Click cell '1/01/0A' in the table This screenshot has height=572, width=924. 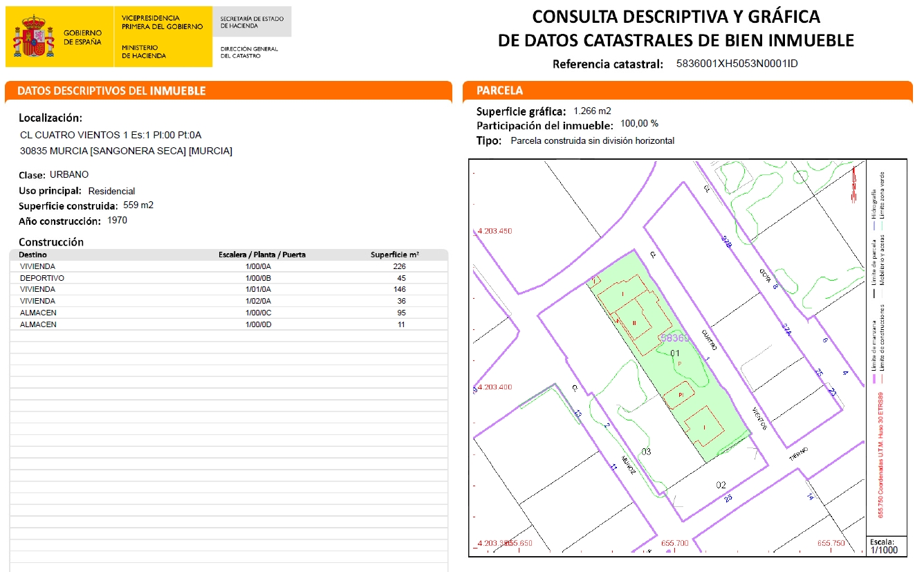(259, 289)
